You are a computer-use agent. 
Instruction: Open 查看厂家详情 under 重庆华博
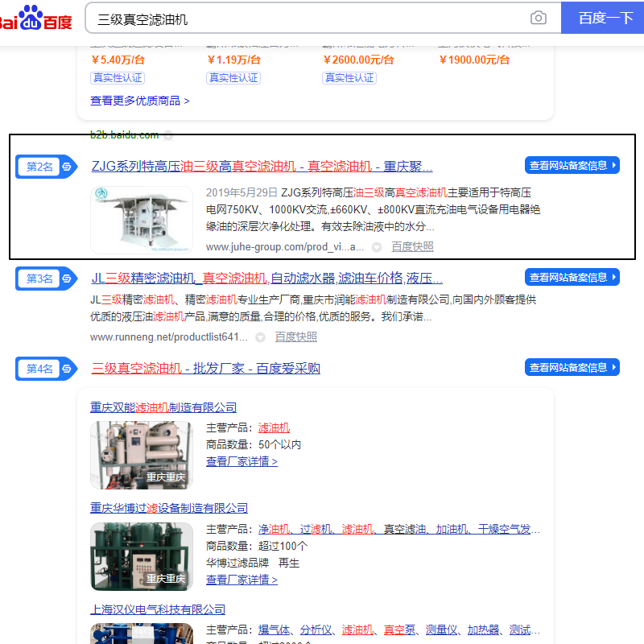point(242,580)
